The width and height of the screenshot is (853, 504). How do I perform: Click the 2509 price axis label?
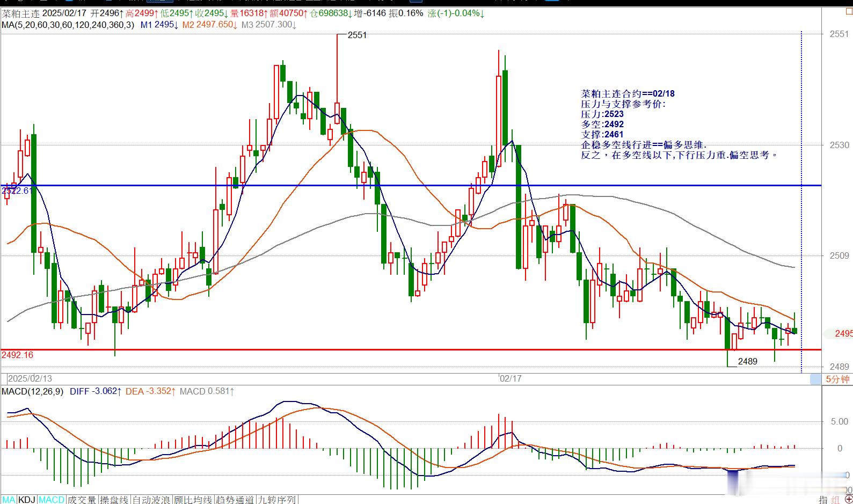[x=839, y=255]
